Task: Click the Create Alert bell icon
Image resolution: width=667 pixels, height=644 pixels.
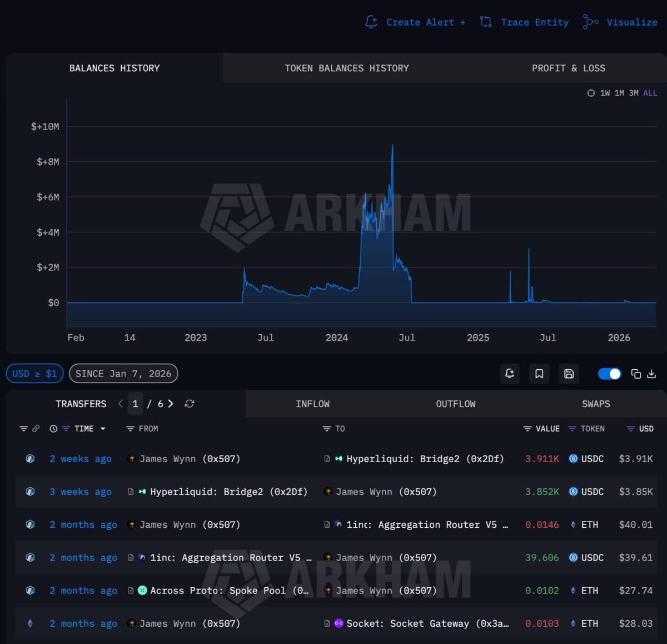Action: click(371, 22)
